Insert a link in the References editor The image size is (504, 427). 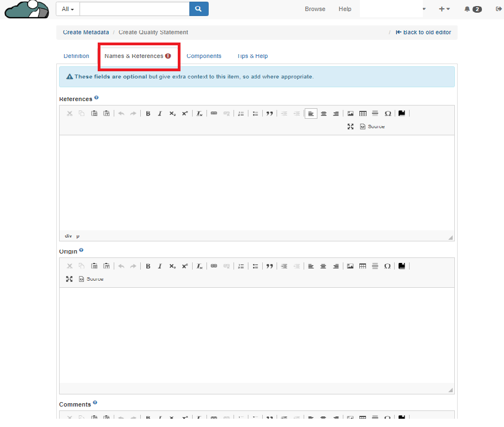(214, 114)
